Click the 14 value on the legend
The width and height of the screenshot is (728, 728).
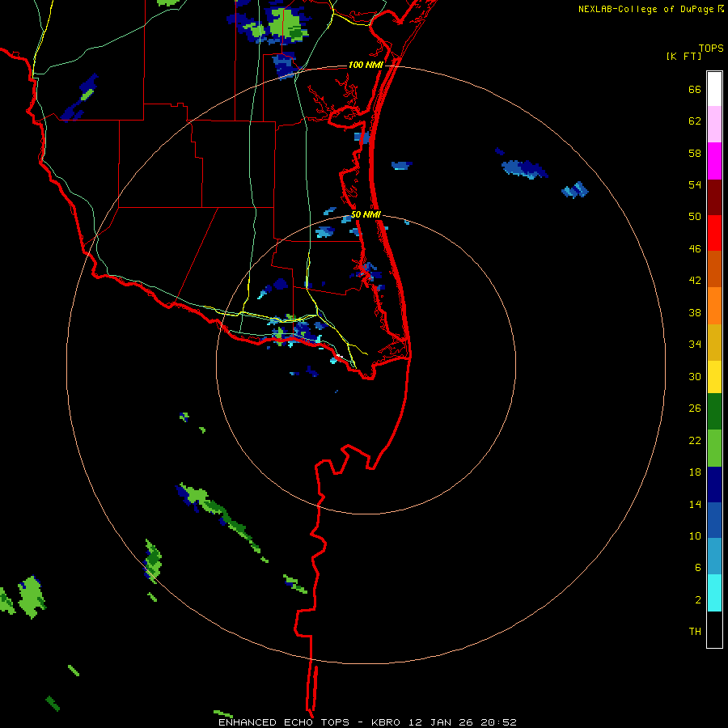click(695, 504)
